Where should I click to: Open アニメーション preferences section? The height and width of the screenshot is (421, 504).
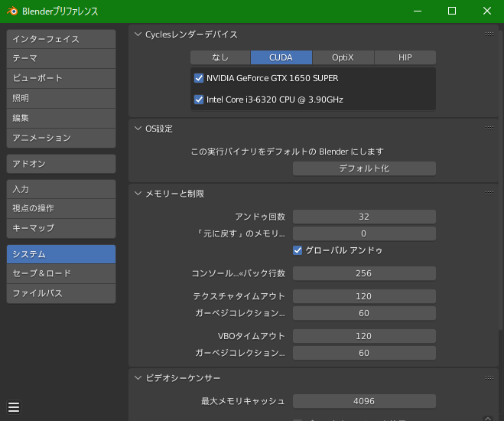pyautogui.click(x=61, y=139)
